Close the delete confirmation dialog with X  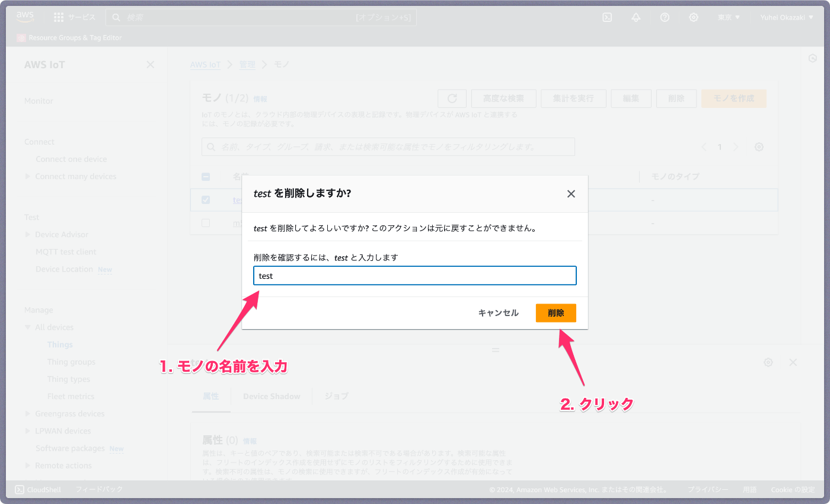571,194
